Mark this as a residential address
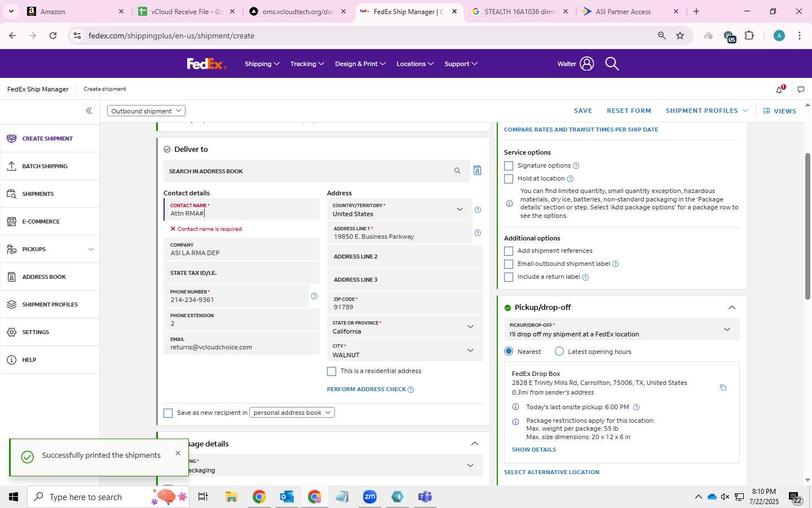This screenshot has height=508, width=812. tap(332, 371)
